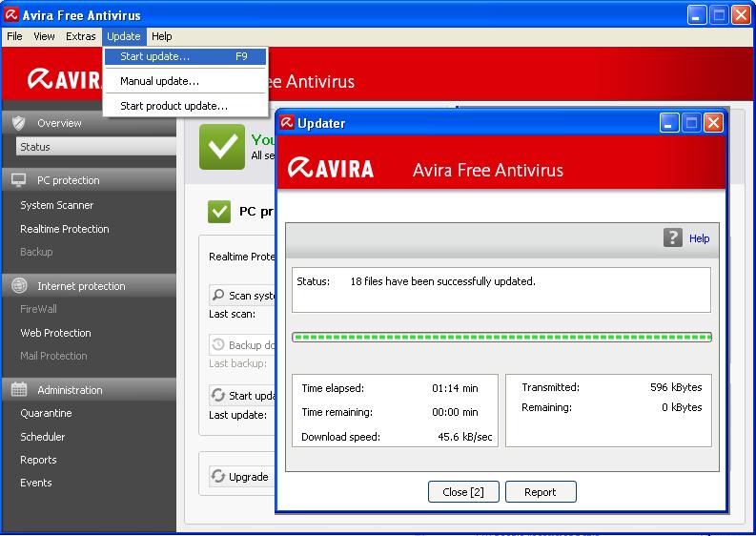Click the Upgrade button in main window

click(x=241, y=477)
